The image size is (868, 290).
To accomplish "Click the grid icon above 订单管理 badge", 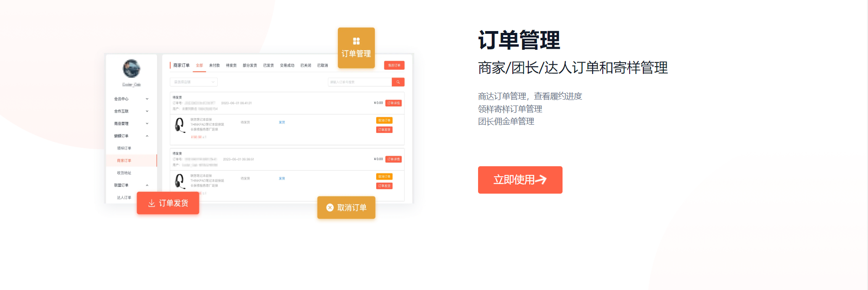I will point(356,41).
